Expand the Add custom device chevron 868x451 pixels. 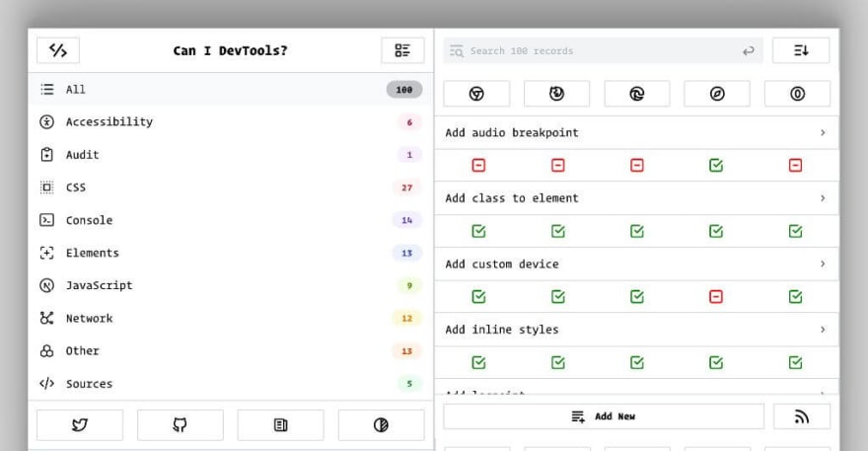(823, 263)
